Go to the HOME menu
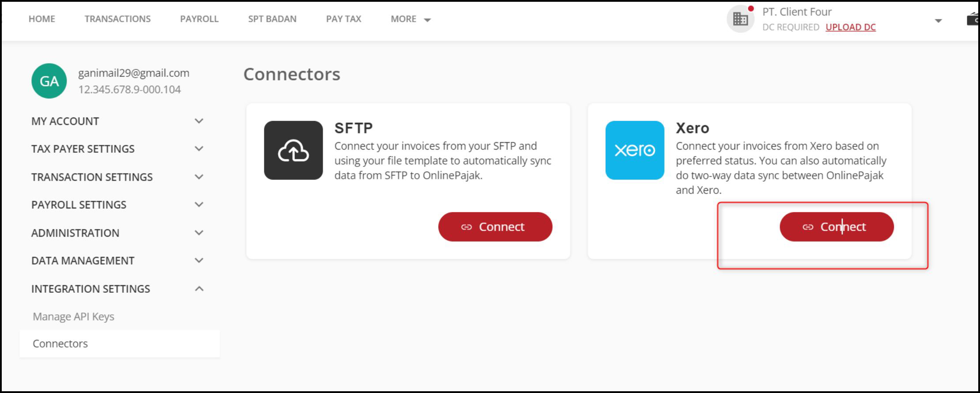 coord(42,19)
